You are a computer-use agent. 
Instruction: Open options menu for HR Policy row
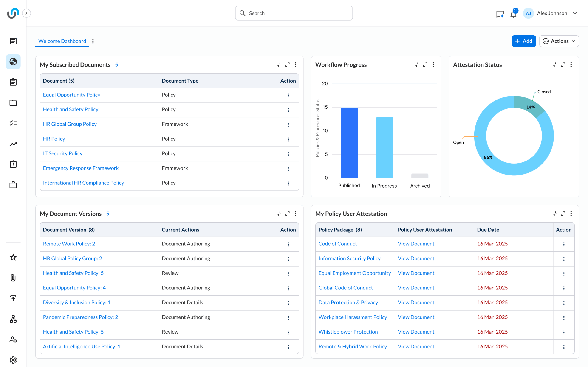288,139
